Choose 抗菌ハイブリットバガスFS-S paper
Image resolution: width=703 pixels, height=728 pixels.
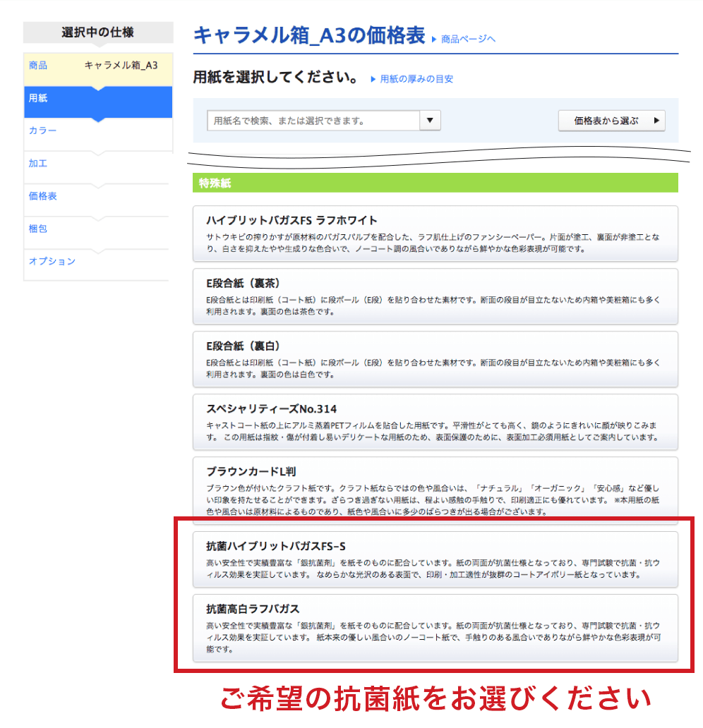[435, 559]
